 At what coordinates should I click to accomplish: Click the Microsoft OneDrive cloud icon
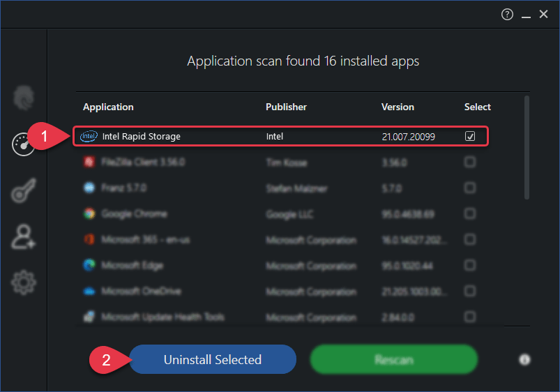(89, 292)
